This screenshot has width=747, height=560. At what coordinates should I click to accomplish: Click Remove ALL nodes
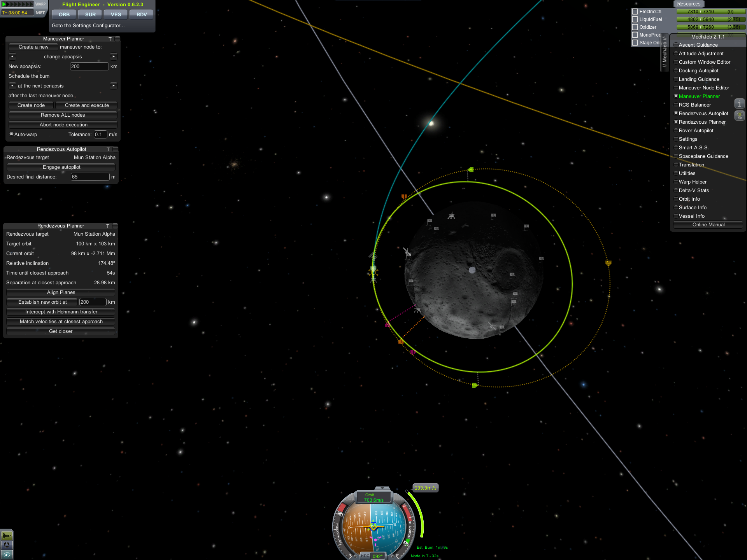[x=63, y=115]
